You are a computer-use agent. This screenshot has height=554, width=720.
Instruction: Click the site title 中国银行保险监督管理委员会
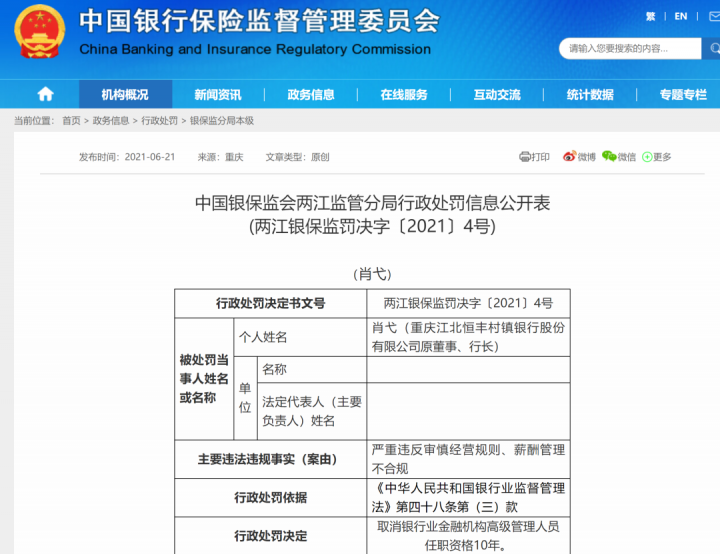click(259, 21)
